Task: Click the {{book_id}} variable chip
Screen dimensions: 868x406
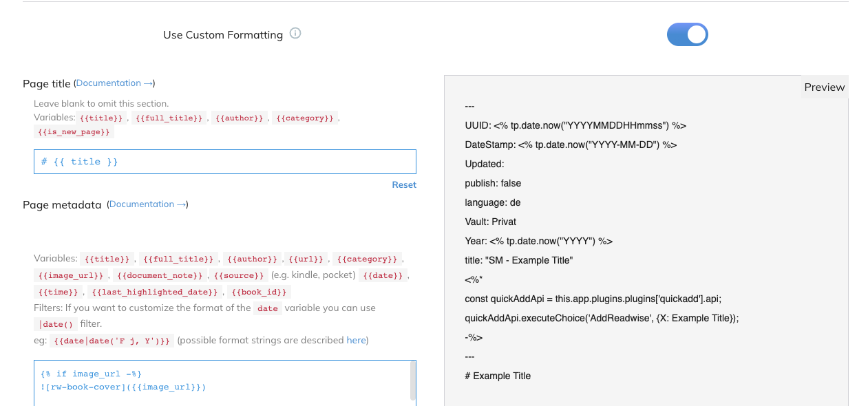Action: click(260, 292)
